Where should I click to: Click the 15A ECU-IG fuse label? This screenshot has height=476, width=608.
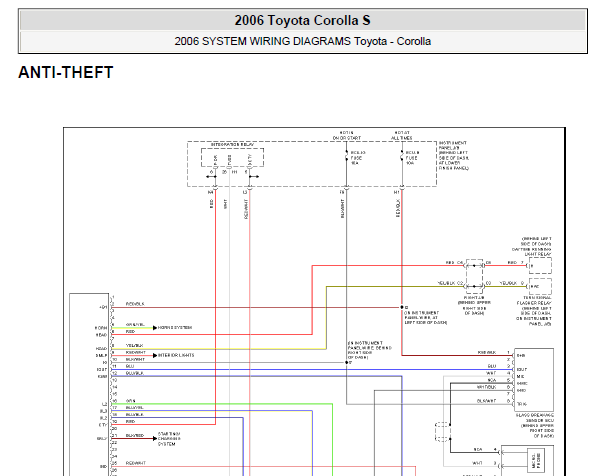click(358, 158)
